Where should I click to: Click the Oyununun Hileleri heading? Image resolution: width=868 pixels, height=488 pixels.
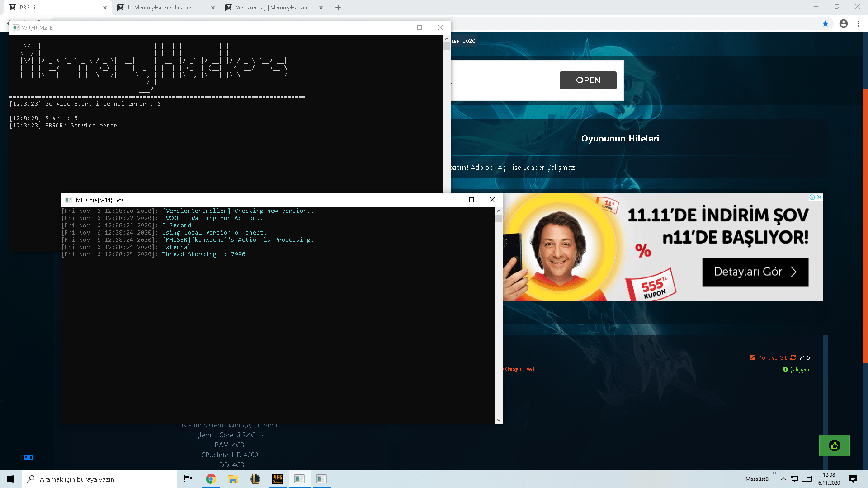pyautogui.click(x=620, y=138)
